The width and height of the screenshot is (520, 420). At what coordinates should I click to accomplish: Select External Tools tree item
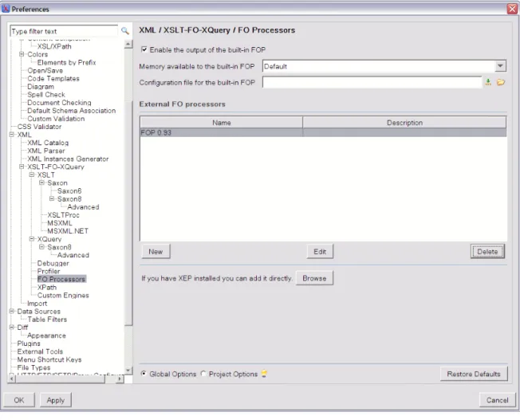click(x=40, y=351)
